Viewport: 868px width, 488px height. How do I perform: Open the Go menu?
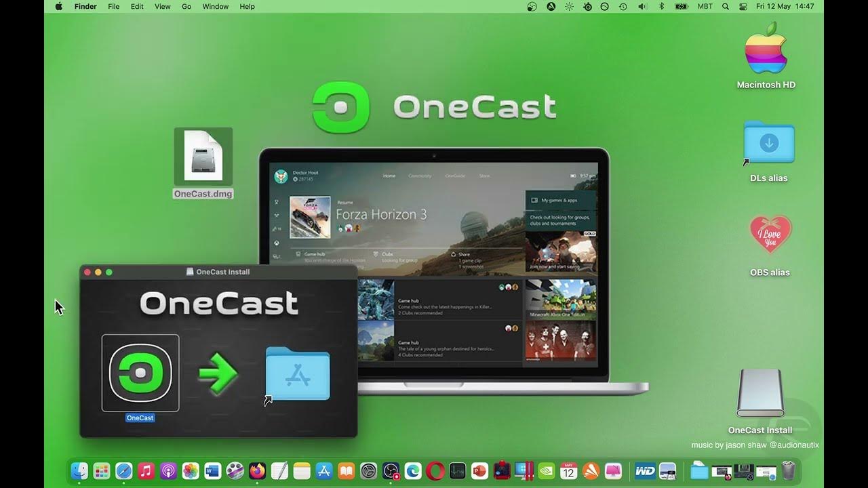pyautogui.click(x=186, y=6)
